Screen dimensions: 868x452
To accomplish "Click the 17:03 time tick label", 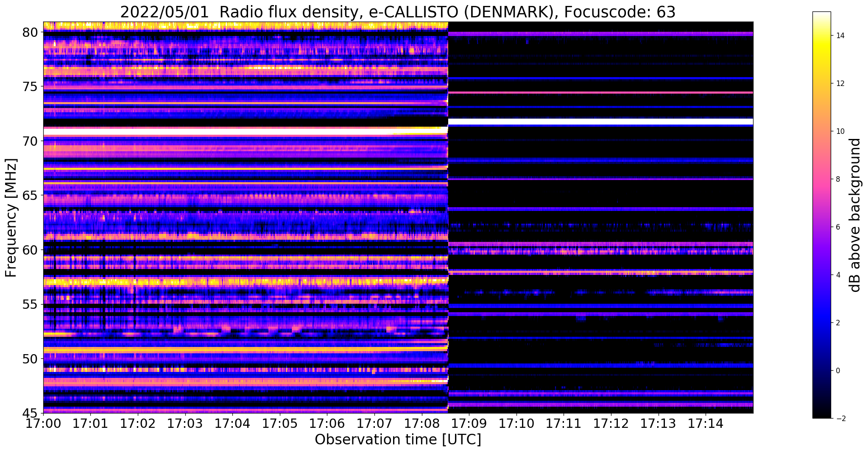I will point(185,423).
